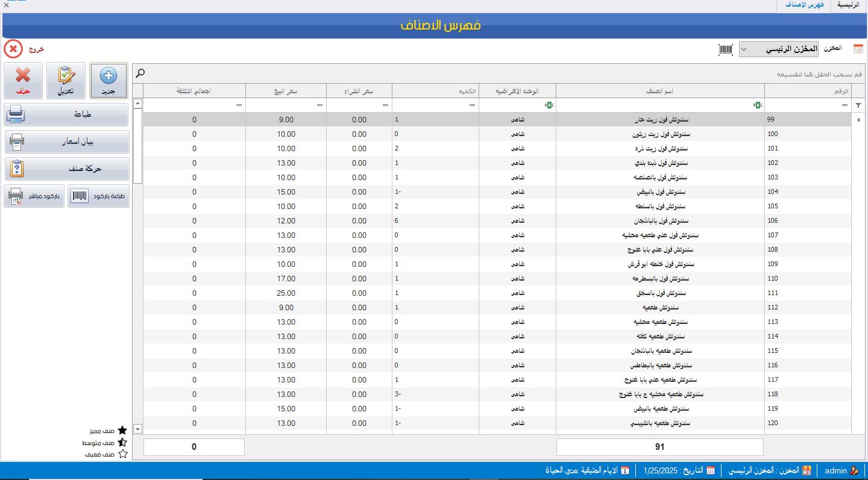
Task: Switch to الرئيسية tab
Action: pyautogui.click(x=849, y=5)
